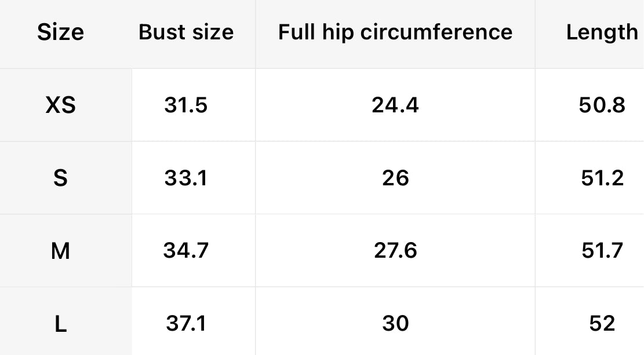Select the 26 hip circumference value
The image size is (644, 355).
pos(395,178)
